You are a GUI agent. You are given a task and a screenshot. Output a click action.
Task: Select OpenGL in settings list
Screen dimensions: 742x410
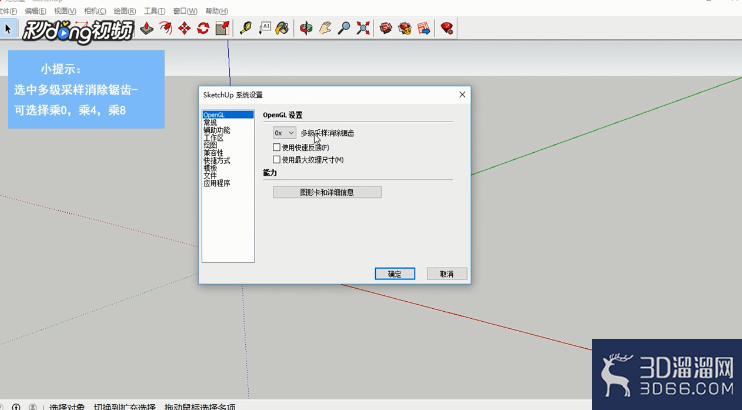[x=228, y=115]
